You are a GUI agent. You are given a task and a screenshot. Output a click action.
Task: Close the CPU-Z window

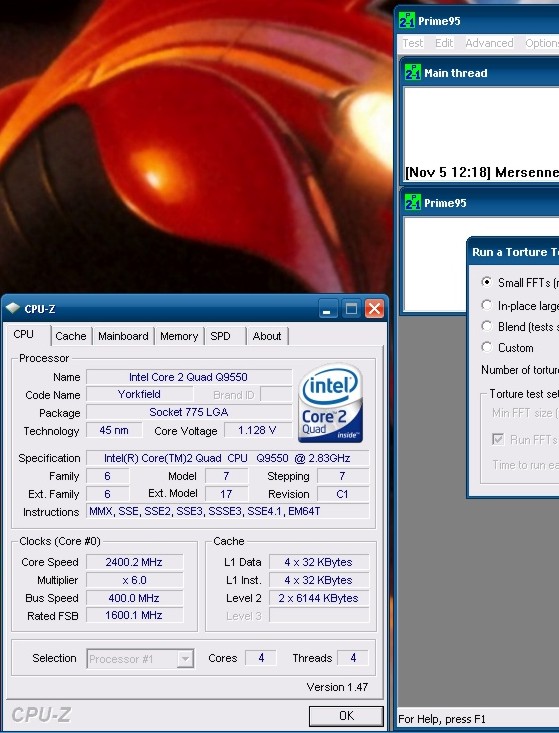click(x=374, y=309)
